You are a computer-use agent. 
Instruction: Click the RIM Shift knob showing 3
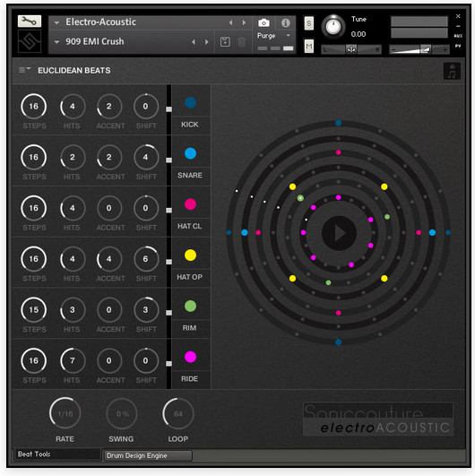coord(146,309)
